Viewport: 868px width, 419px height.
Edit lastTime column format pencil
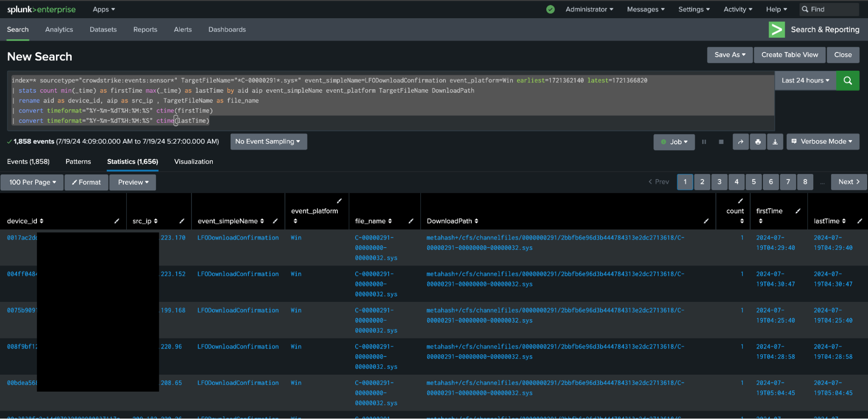pyautogui.click(x=860, y=221)
